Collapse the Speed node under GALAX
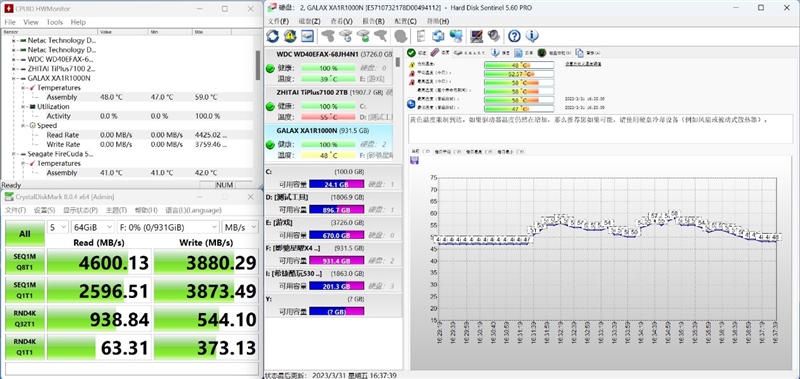 pyautogui.click(x=24, y=125)
